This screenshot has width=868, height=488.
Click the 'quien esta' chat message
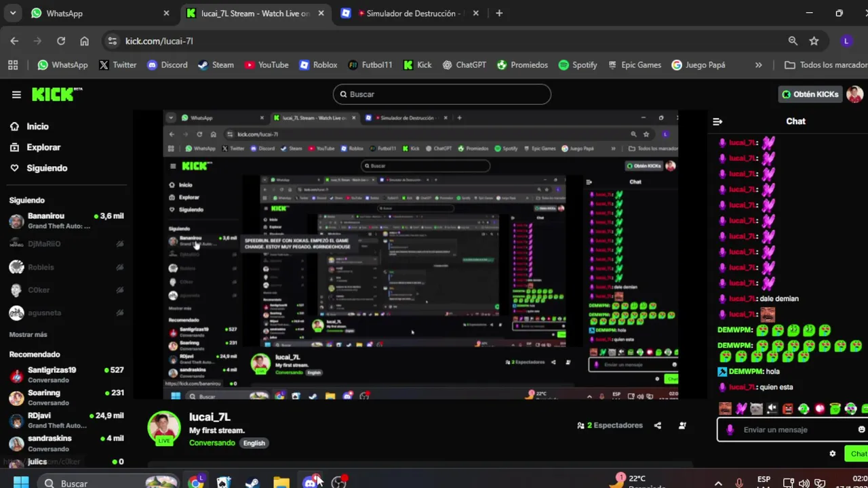[x=776, y=387]
